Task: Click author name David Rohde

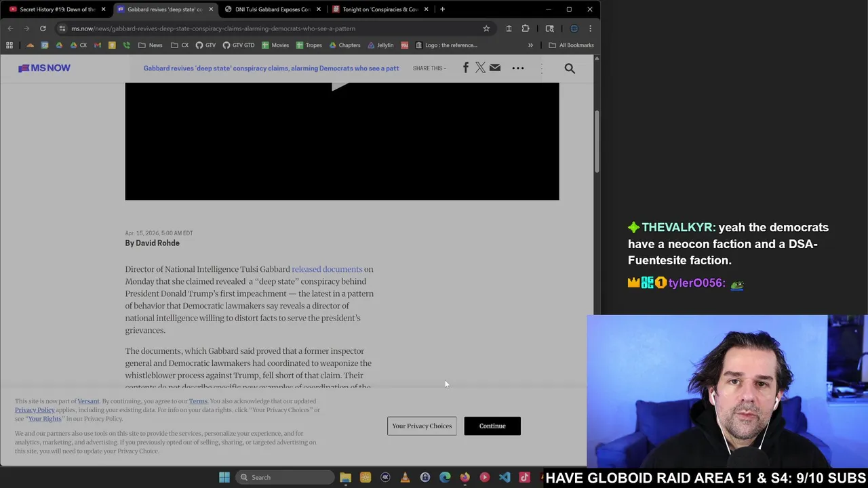Action: (157, 243)
